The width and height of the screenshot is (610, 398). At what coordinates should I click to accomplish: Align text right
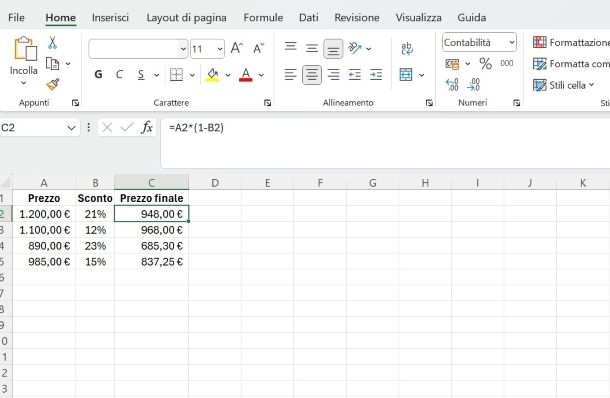pyautogui.click(x=333, y=74)
